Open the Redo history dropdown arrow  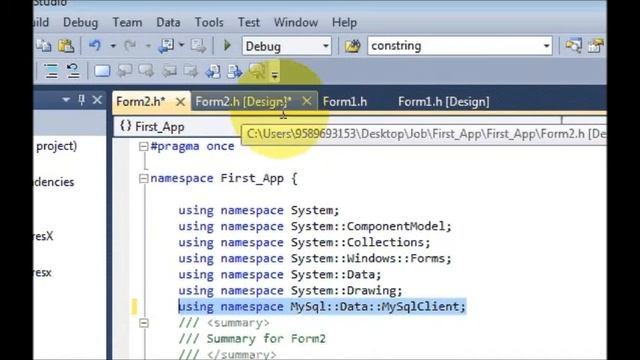[149, 46]
